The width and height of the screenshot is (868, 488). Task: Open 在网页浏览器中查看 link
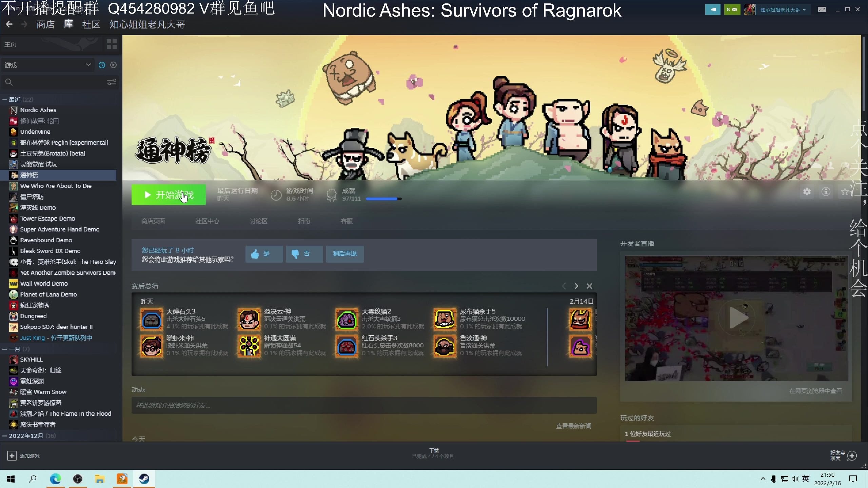coord(815,391)
